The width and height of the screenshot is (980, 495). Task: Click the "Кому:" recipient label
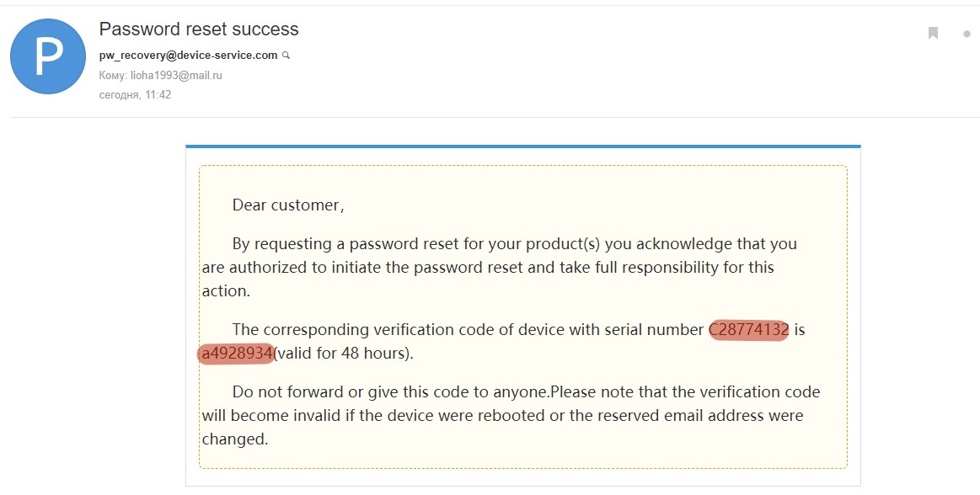pyautogui.click(x=114, y=76)
